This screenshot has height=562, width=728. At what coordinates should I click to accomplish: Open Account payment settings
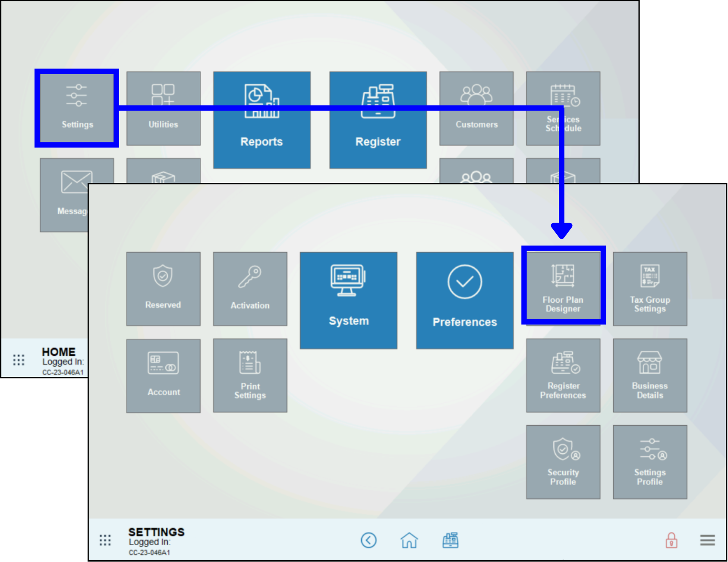click(164, 375)
